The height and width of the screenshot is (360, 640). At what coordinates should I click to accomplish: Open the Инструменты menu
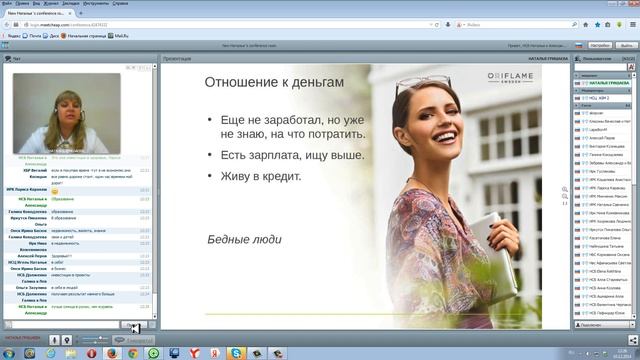(x=96, y=3)
